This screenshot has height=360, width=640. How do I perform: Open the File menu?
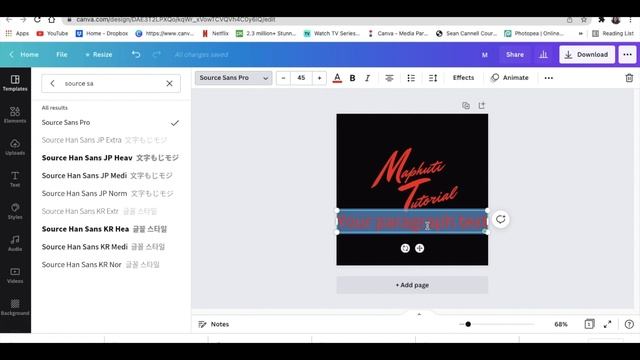pos(62,54)
